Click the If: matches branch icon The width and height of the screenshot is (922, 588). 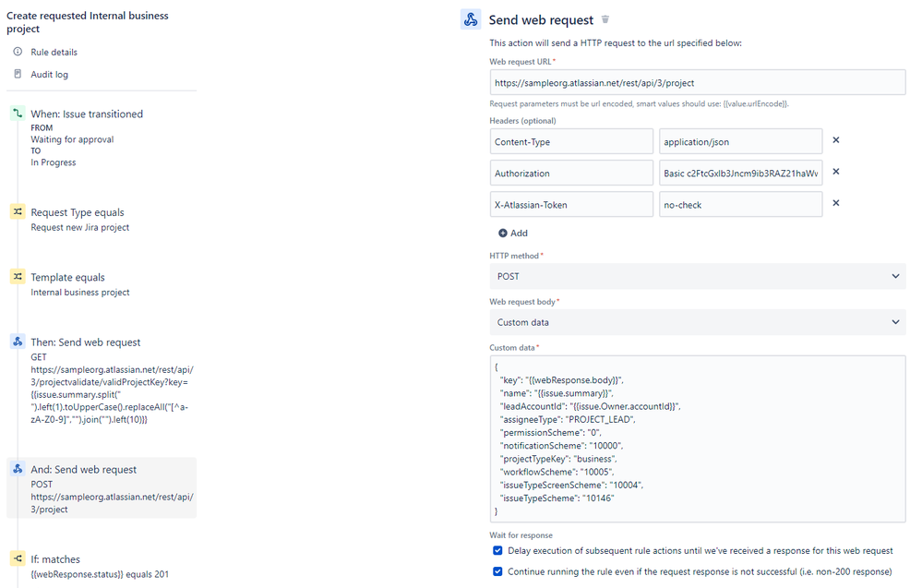pyautogui.click(x=18, y=558)
